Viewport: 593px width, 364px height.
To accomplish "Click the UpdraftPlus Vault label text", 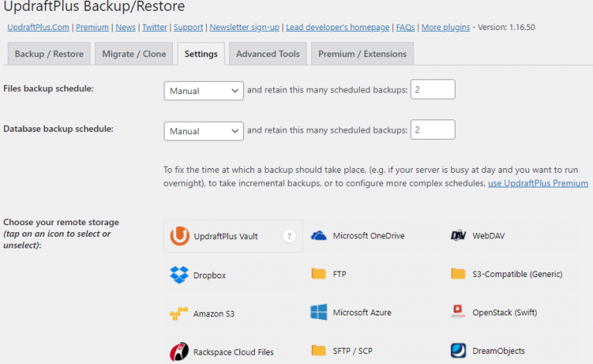I will [225, 237].
